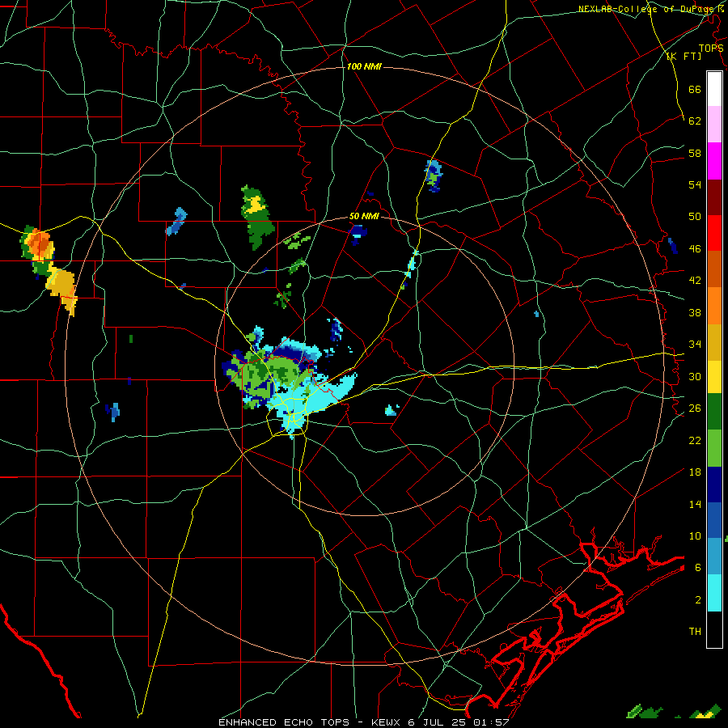This screenshot has width=728, height=728.
Task: Click the 66 legend value
Action: coord(695,89)
